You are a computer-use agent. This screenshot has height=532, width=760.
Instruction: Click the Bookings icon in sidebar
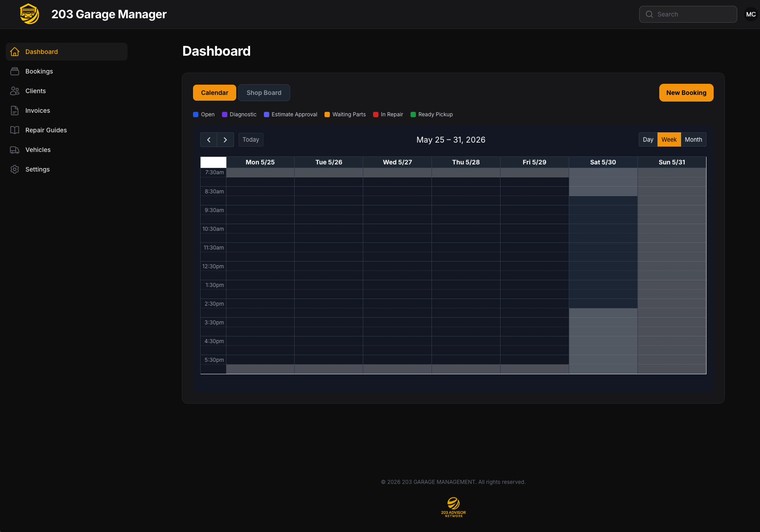coord(15,71)
